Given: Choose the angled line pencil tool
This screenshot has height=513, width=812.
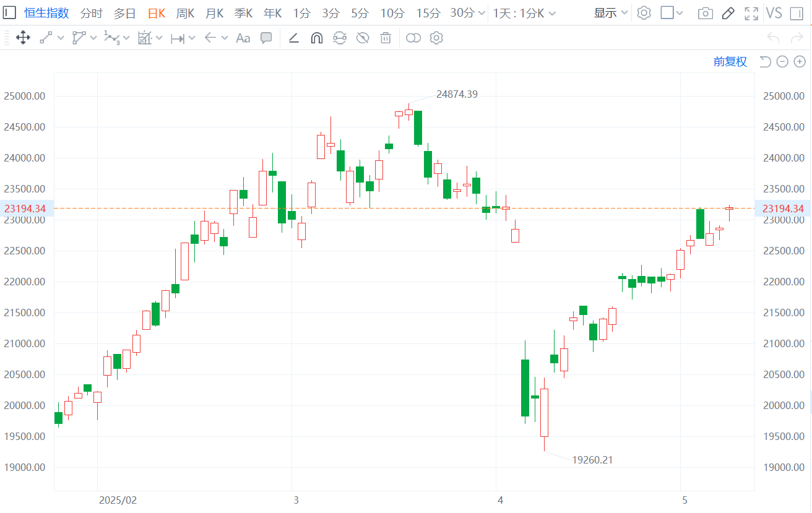Looking at the screenshot, I should point(294,38).
